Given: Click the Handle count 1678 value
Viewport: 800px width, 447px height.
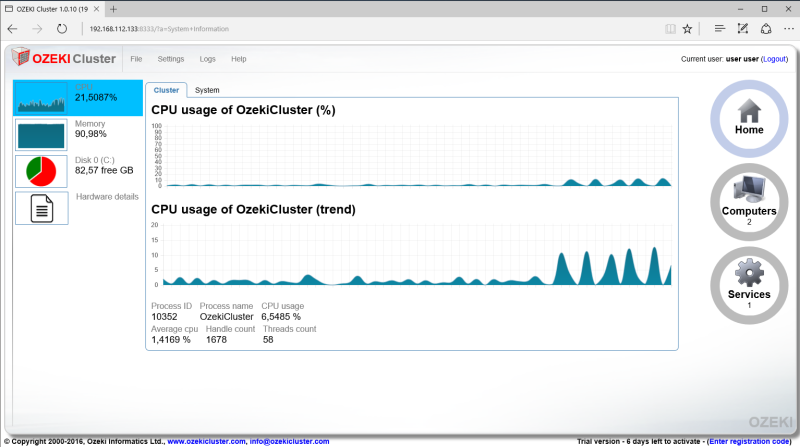Looking at the screenshot, I should (216, 340).
